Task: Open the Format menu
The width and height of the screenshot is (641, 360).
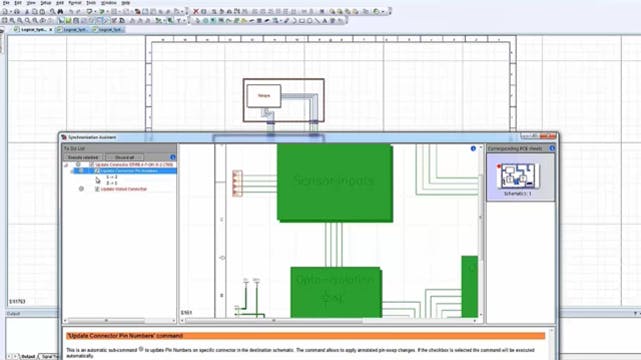Action: click(75, 3)
